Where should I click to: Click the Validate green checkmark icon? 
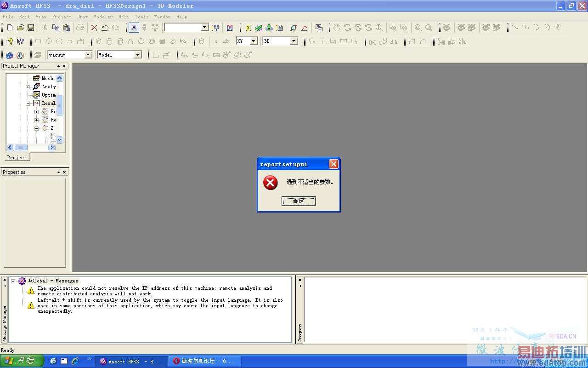pyautogui.click(x=259, y=28)
